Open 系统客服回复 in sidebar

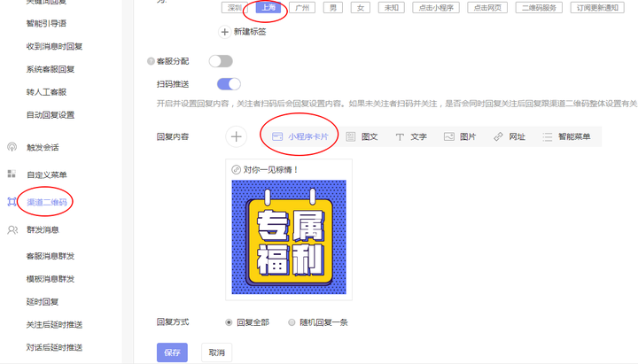pos(51,69)
